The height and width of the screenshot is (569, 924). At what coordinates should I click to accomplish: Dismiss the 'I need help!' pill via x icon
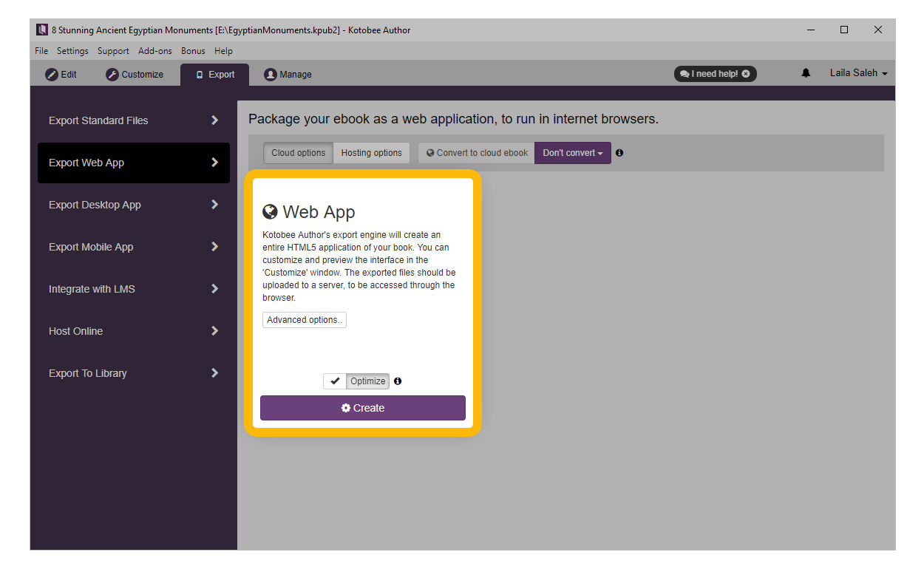(746, 74)
